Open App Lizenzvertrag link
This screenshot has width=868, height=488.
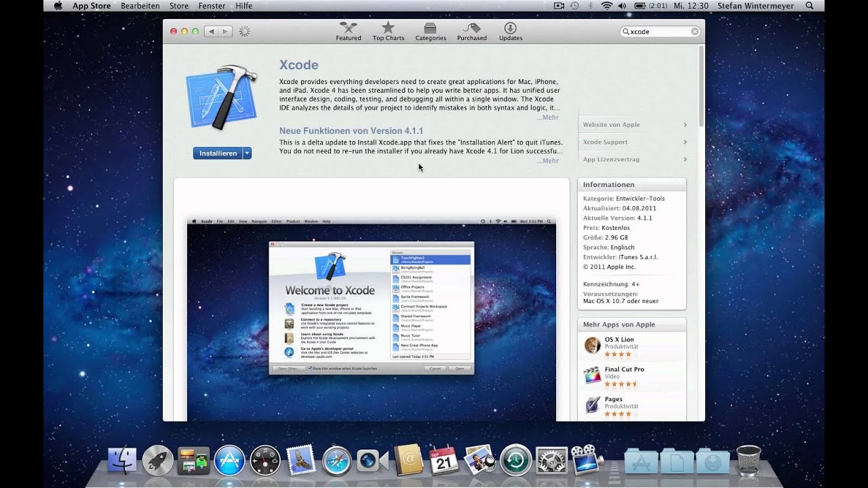(x=635, y=159)
